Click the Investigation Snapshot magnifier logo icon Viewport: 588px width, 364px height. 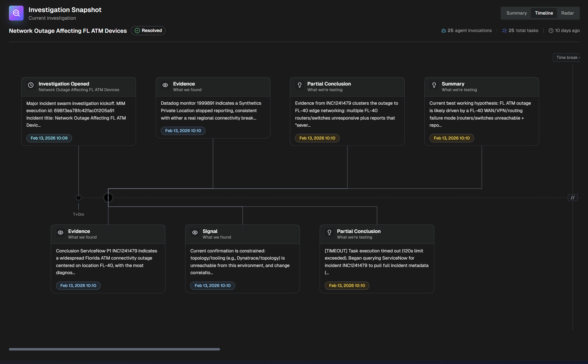click(x=16, y=13)
